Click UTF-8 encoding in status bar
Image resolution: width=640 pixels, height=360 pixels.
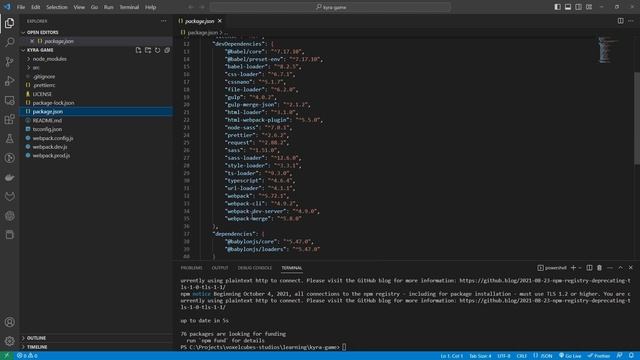click(504, 356)
